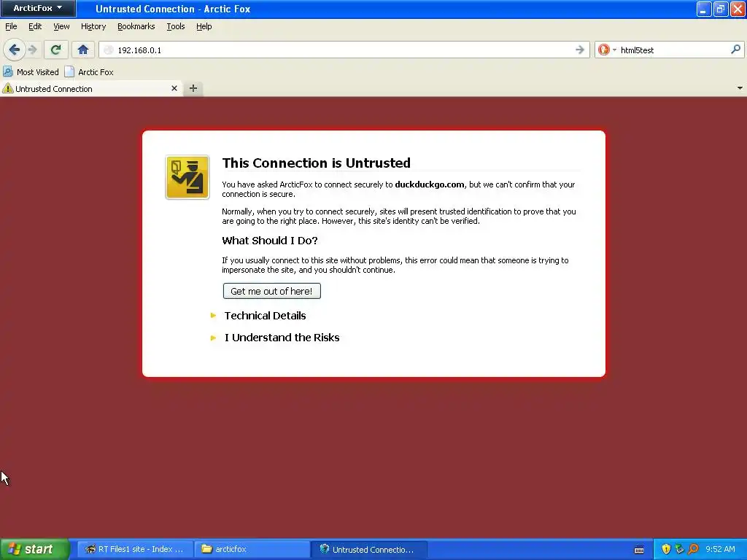Open the Bookmarks menu

coord(136,27)
